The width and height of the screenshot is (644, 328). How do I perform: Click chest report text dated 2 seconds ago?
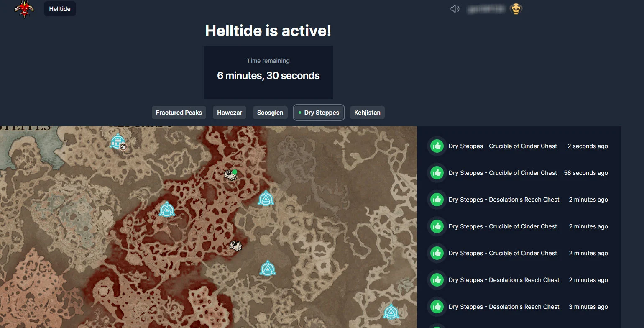pyautogui.click(x=503, y=146)
